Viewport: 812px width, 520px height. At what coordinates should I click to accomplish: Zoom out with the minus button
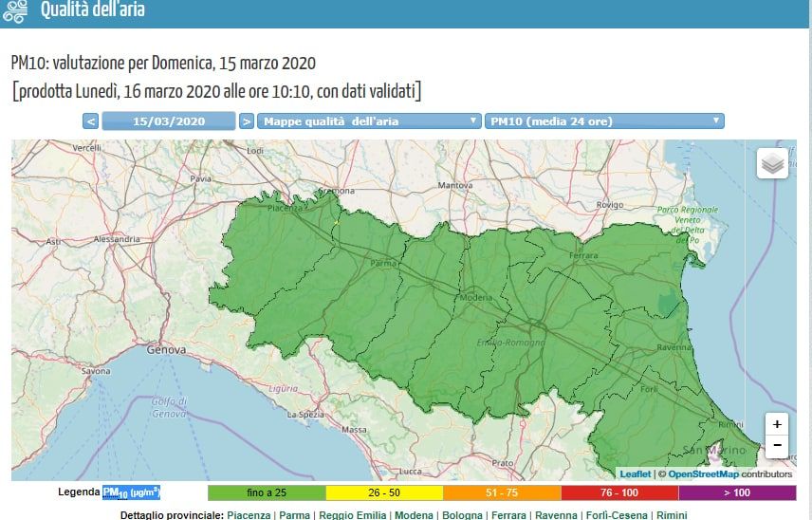click(777, 446)
